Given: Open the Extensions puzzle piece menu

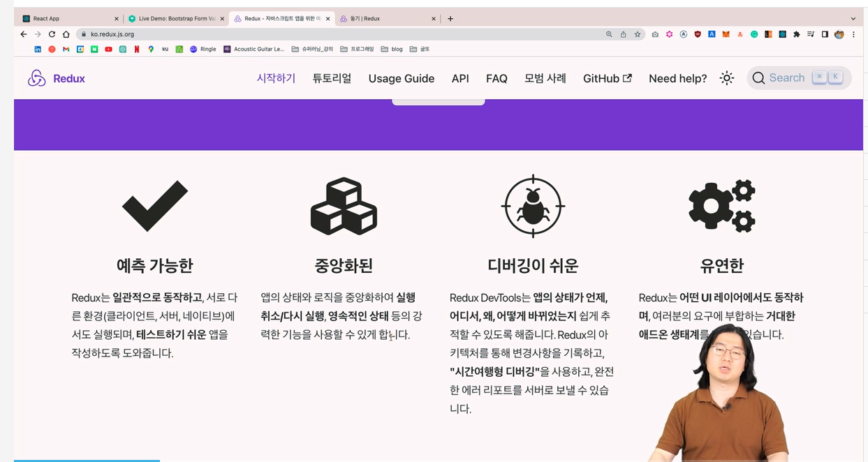Looking at the screenshot, I should tap(797, 34).
